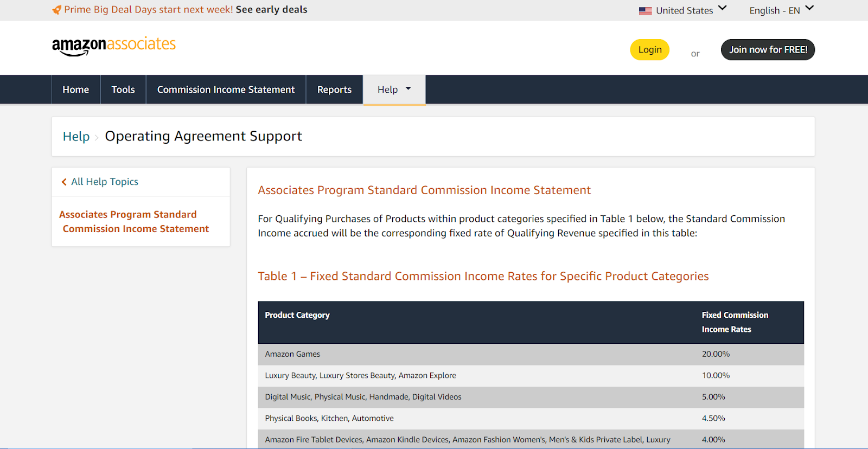Follow the See early deals link
Screen dimensions: 868x449
click(272, 10)
